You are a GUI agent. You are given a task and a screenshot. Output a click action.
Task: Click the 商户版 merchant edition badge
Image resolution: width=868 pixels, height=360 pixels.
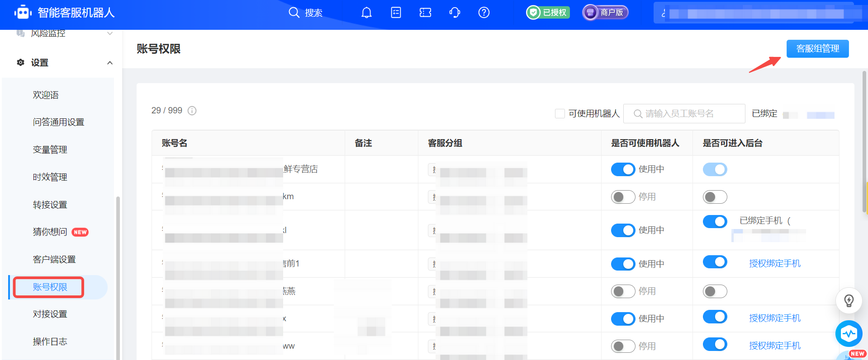[x=605, y=13]
